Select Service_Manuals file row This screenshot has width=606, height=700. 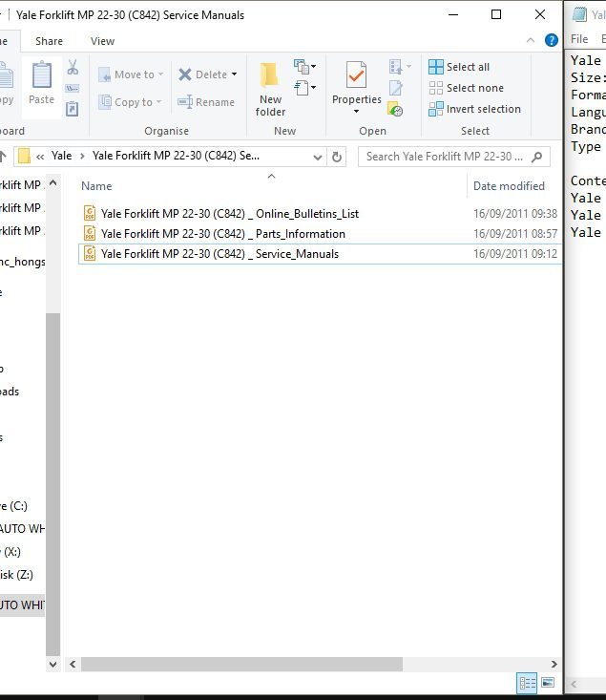320,254
